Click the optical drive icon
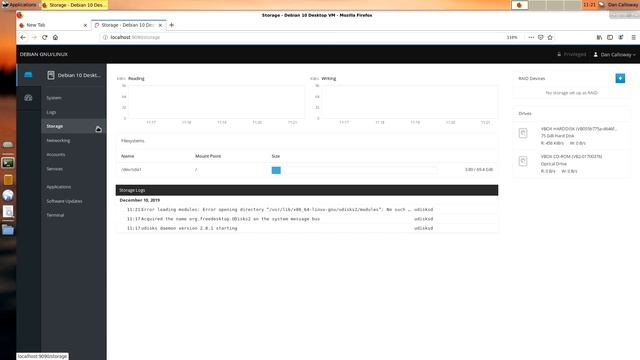This screenshot has height=360, width=640. pos(523,161)
